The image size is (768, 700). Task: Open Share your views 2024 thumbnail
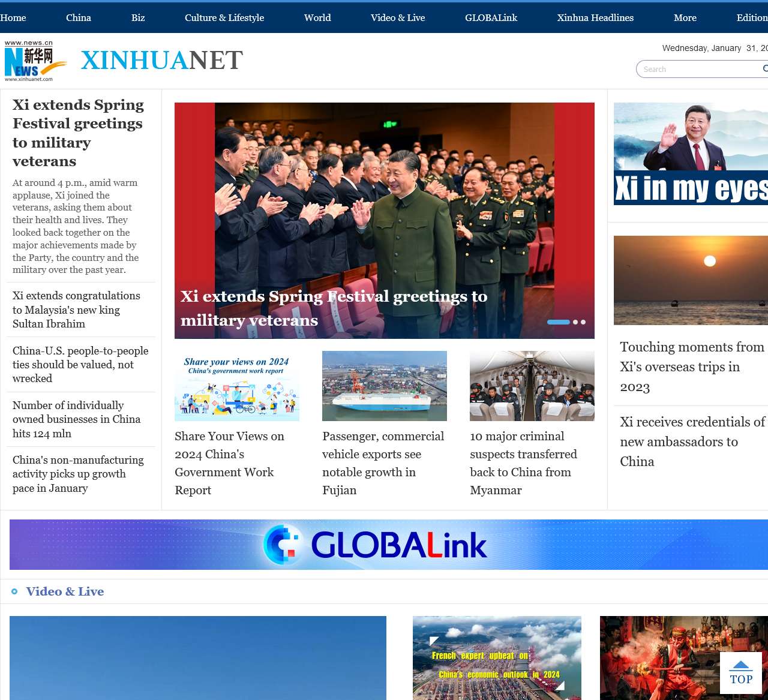pos(237,386)
